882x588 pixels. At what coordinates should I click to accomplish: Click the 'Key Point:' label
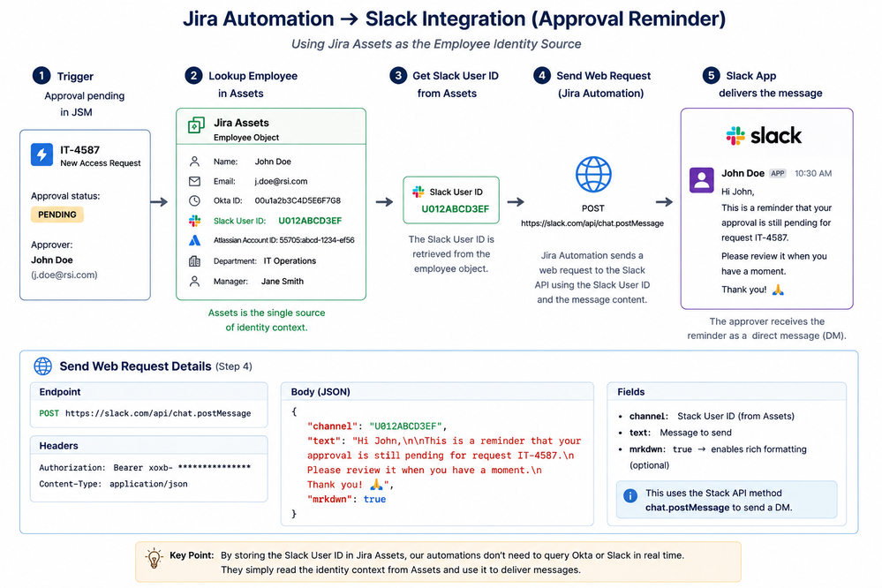pos(192,555)
